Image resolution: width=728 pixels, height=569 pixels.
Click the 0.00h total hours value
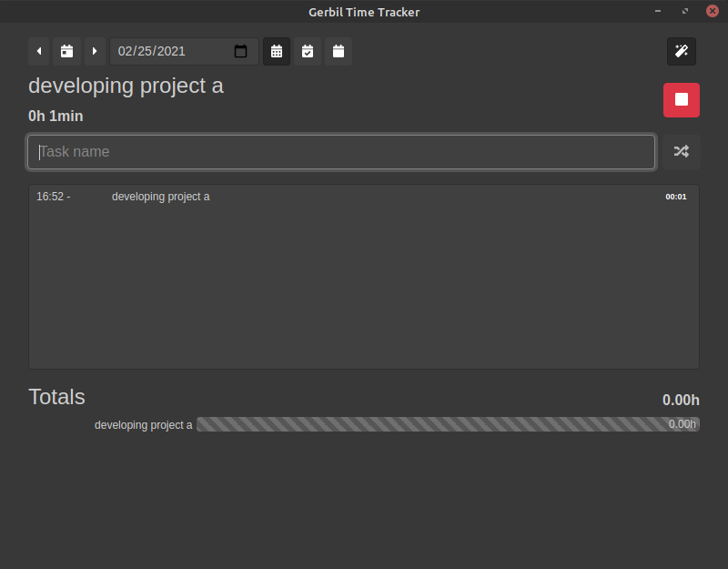click(681, 400)
